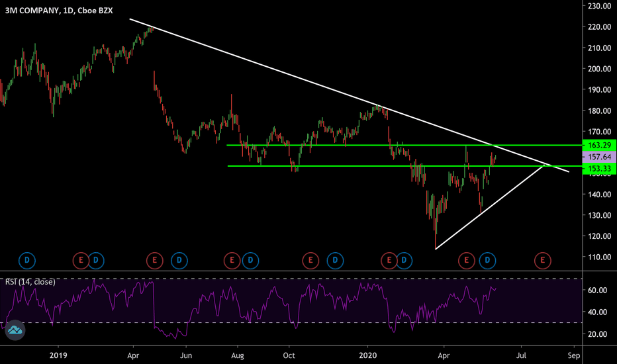Click the 2020 label on time axis
This screenshot has height=364, width=617.
tap(368, 355)
